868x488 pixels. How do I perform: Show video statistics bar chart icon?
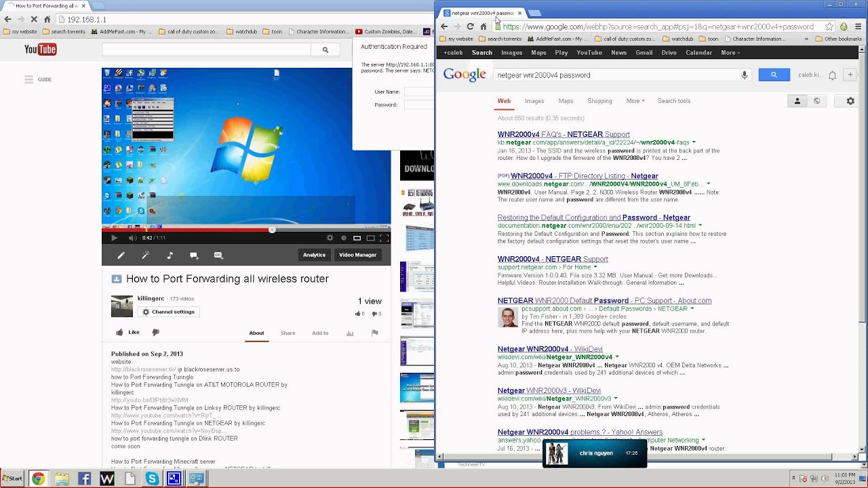click(x=350, y=333)
